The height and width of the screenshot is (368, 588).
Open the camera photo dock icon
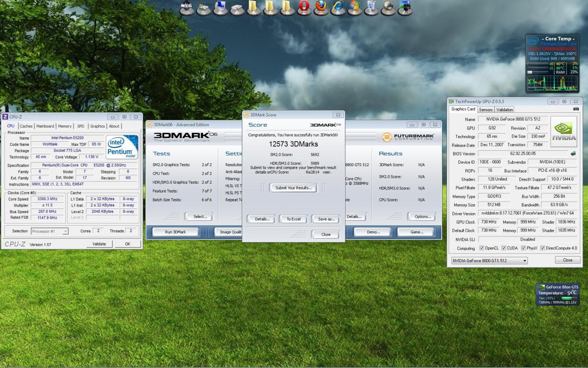(x=405, y=8)
